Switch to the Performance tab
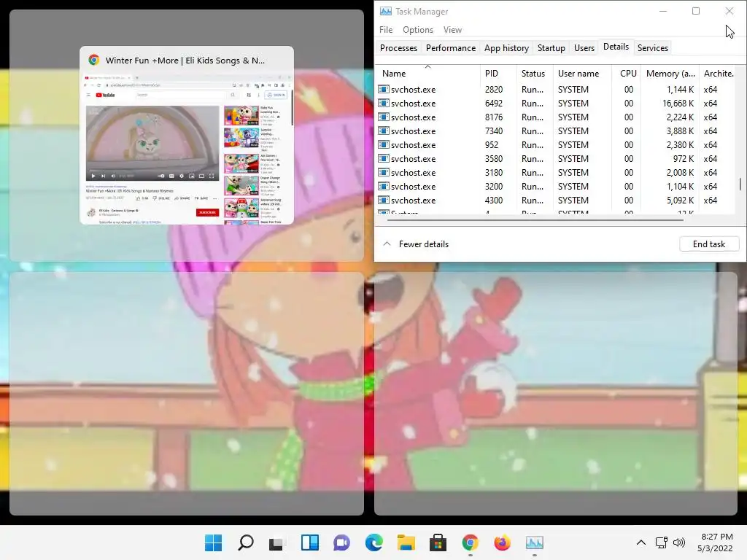This screenshot has height=560, width=747. tap(451, 47)
